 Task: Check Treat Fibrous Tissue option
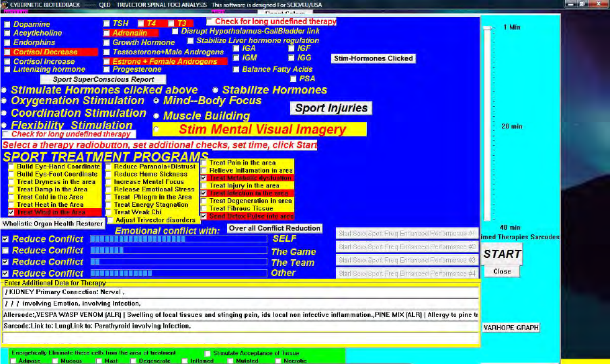(204, 208)
